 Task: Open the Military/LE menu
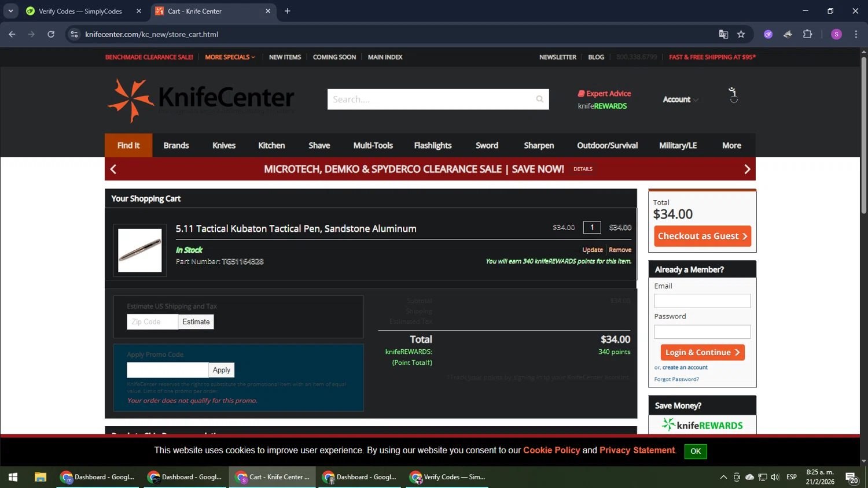(x=678, y=146)
